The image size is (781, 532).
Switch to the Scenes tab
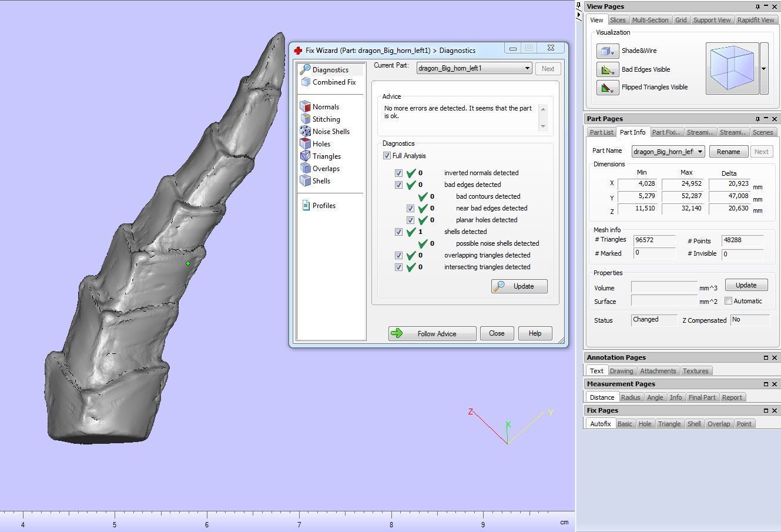763,132
